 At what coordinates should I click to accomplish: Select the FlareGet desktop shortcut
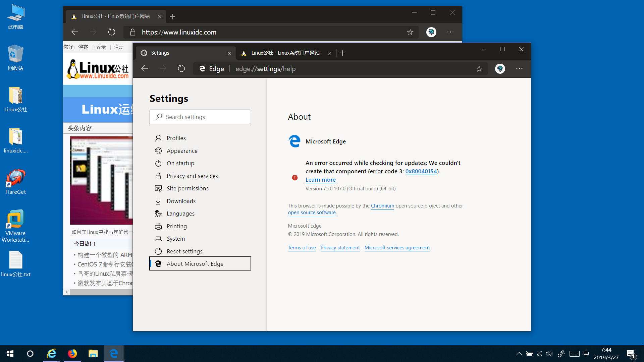tap(15, 182)
